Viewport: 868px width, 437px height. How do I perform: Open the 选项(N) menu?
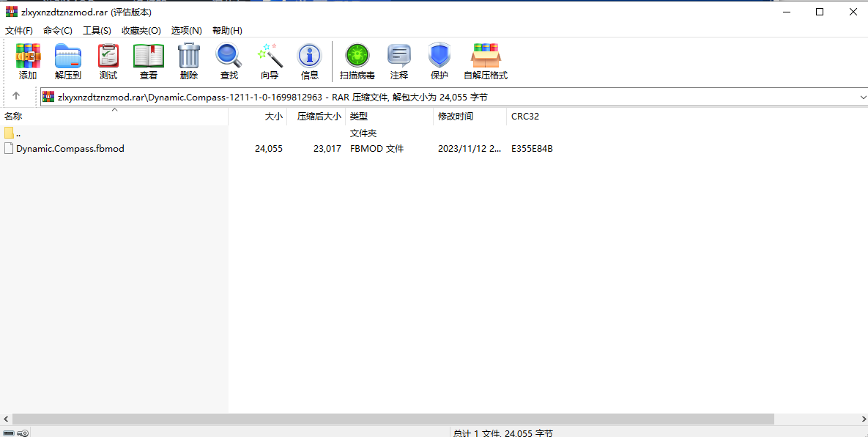click(x=186, y=31)
